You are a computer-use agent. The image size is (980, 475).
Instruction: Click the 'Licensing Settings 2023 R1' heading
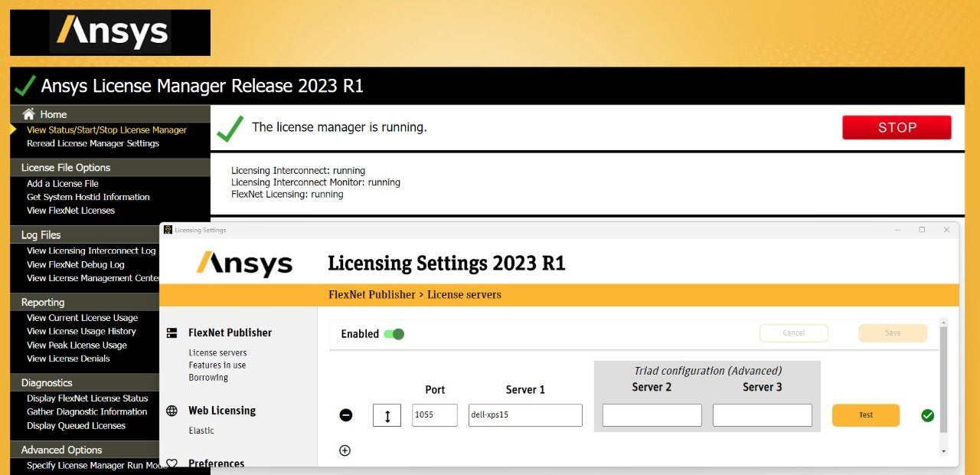click(x=446, y=264)
